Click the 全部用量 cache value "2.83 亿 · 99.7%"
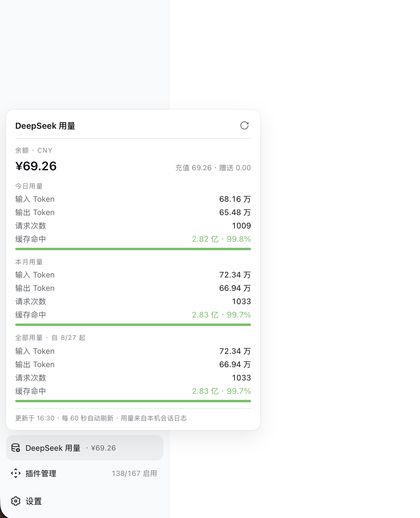Viewport: 420px width, 518px height. coord(221,391)
